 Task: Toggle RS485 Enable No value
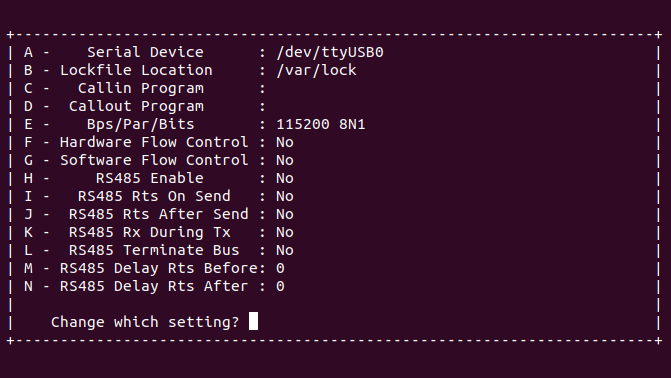pos(285,178)
